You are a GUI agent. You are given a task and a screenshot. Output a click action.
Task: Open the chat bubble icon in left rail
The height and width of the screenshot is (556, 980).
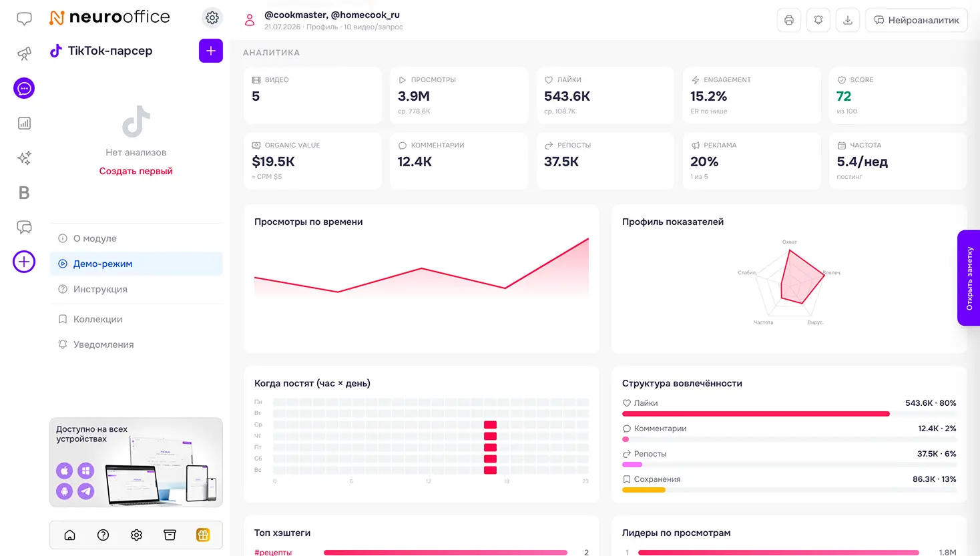pyautogui.click(x=24, y=19)
